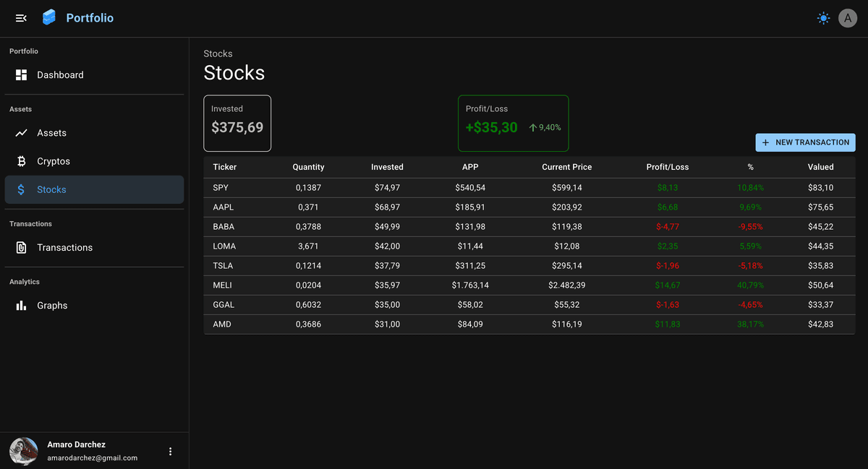Go to Assets page in sidebar
The image size is (868, 469).
tap(94, 133)
